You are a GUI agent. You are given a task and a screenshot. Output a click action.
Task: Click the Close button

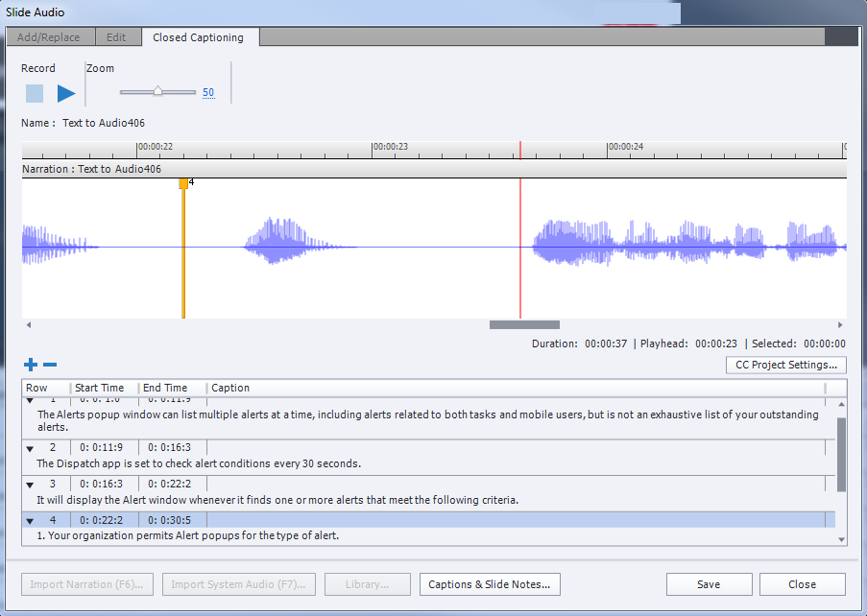tap(802, 584)
